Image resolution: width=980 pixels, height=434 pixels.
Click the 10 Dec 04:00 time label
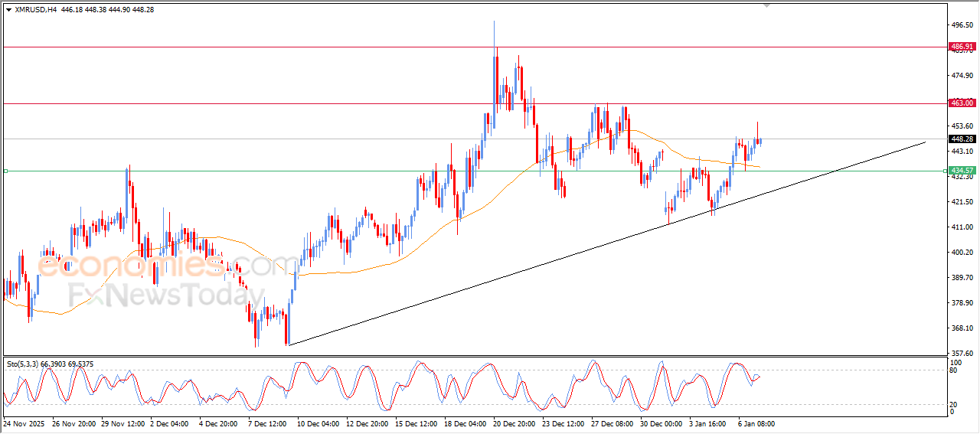coord(318,423)
